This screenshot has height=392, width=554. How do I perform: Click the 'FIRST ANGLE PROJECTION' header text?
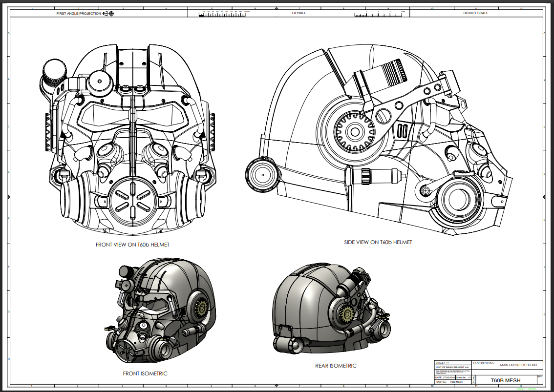[x=79, y=13]
